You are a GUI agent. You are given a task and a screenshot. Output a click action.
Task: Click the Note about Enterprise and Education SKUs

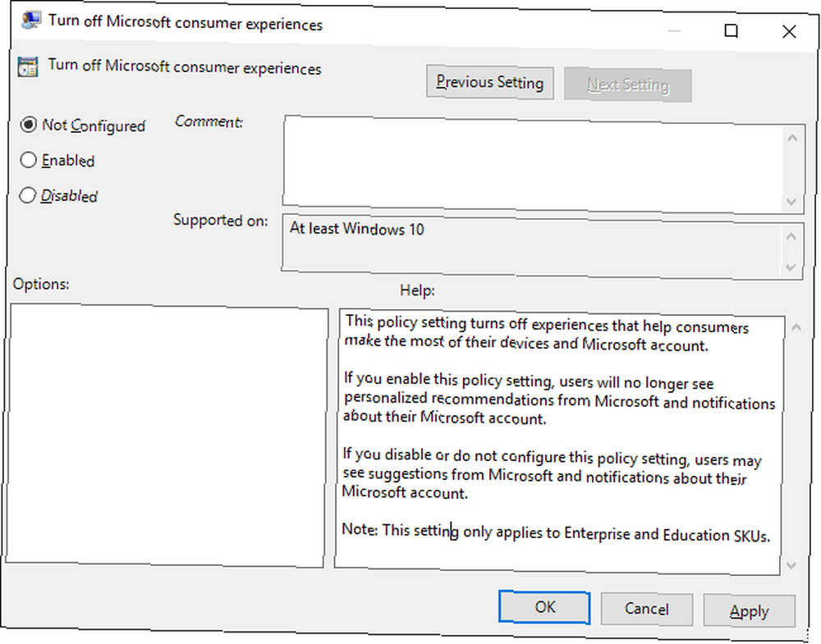(x=556, y=533)
